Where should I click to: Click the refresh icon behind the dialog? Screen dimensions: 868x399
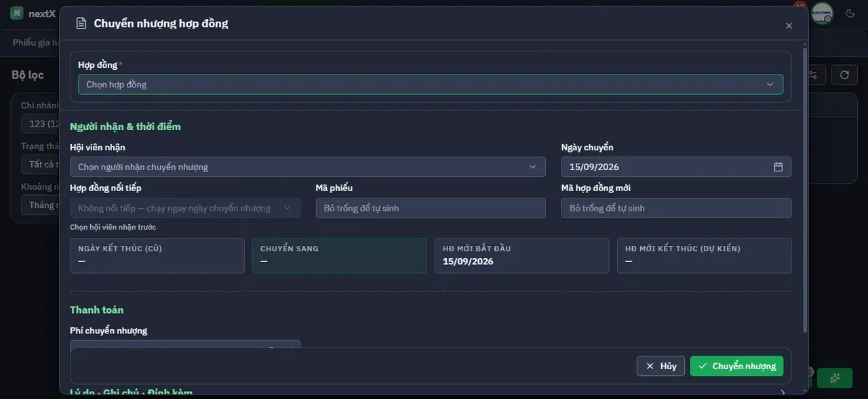(x=844, y=75)
